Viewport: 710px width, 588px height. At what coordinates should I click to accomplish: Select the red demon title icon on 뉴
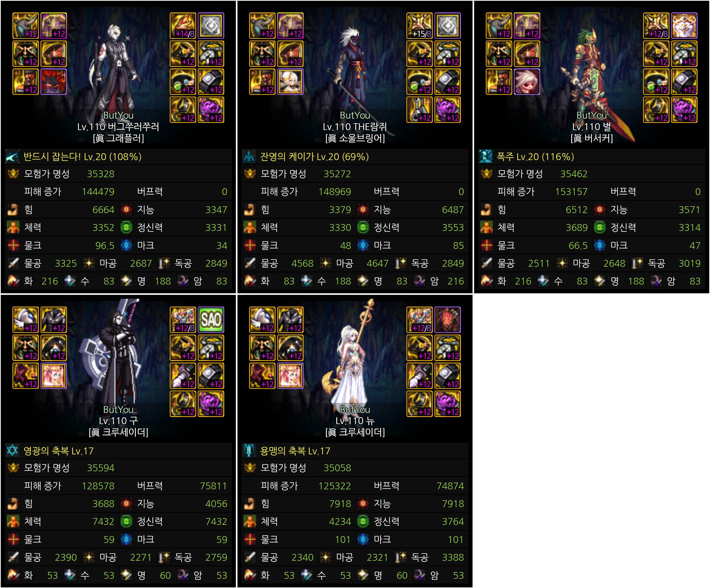pyautogui.click(x=447, y=320)
